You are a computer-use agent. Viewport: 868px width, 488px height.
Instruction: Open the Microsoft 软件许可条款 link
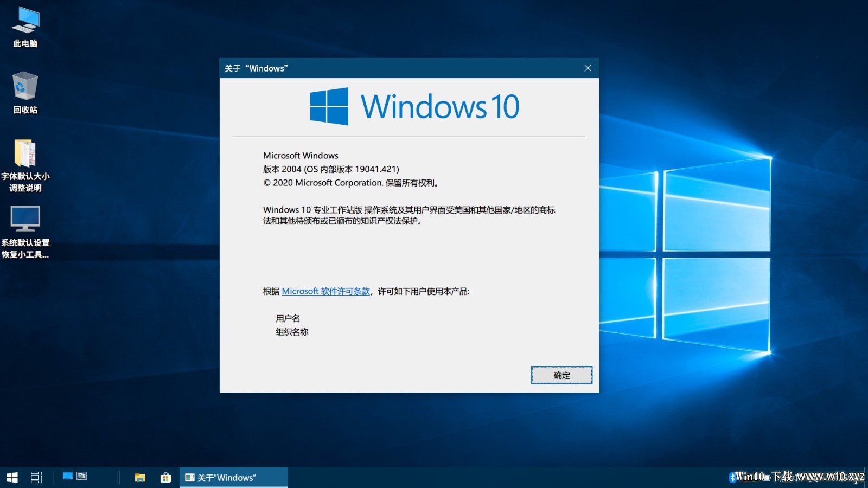click(x=325, y=291)
